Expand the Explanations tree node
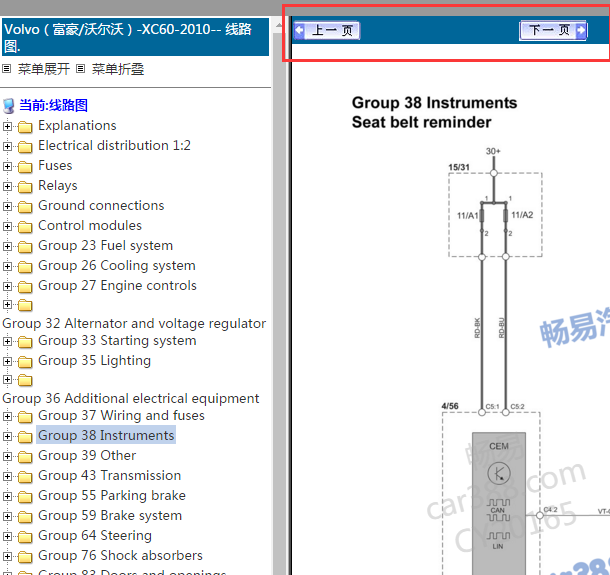610x575 pixels. pyautogui.click(x=7, y=126)
